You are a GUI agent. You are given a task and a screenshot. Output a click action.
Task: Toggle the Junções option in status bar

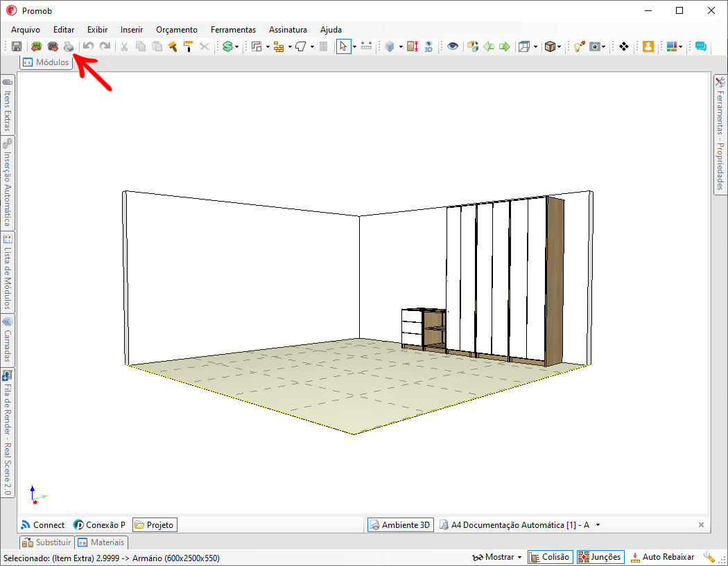coord(600,557)
